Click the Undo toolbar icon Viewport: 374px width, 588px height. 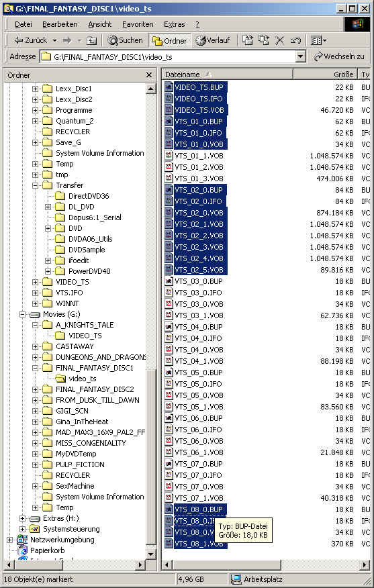click(x=295, y=40)
